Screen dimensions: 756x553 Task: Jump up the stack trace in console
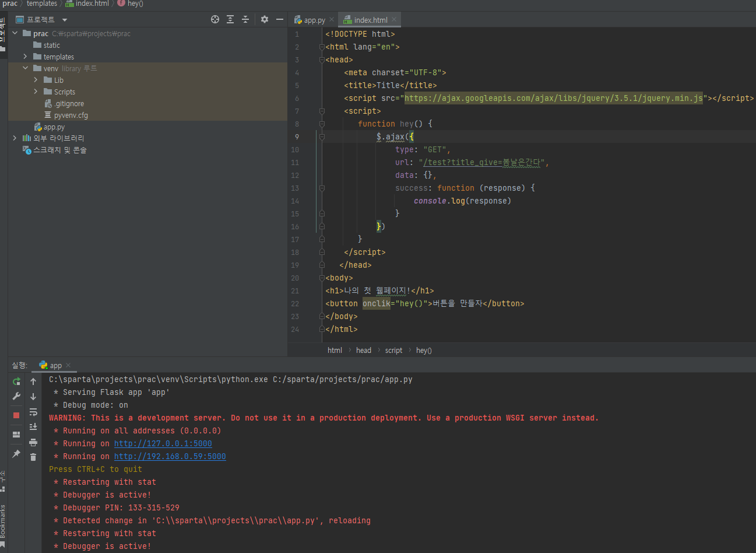33,381
